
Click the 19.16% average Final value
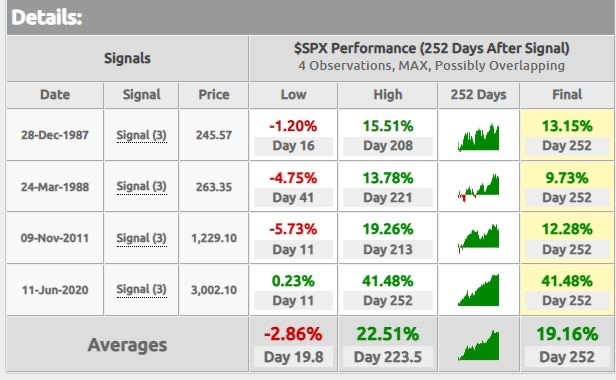tap(567, 334)
